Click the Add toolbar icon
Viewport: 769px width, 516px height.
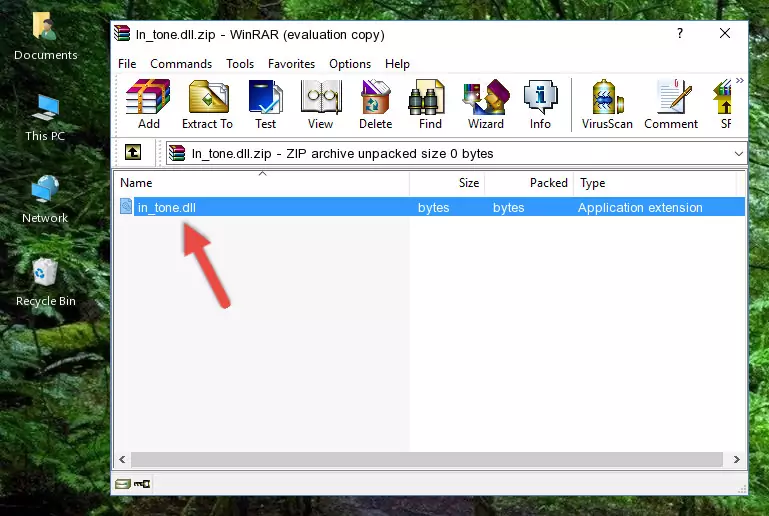[148, 104]
